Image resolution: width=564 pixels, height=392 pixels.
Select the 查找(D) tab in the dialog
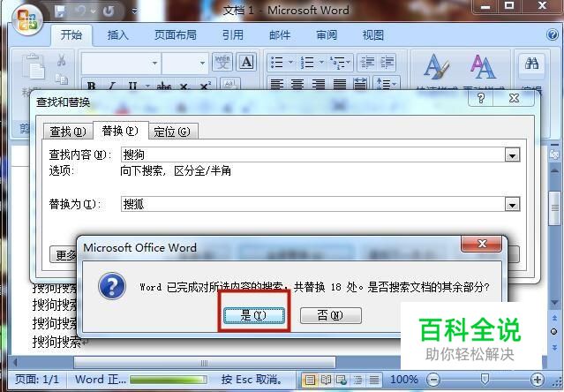point(68,132)
